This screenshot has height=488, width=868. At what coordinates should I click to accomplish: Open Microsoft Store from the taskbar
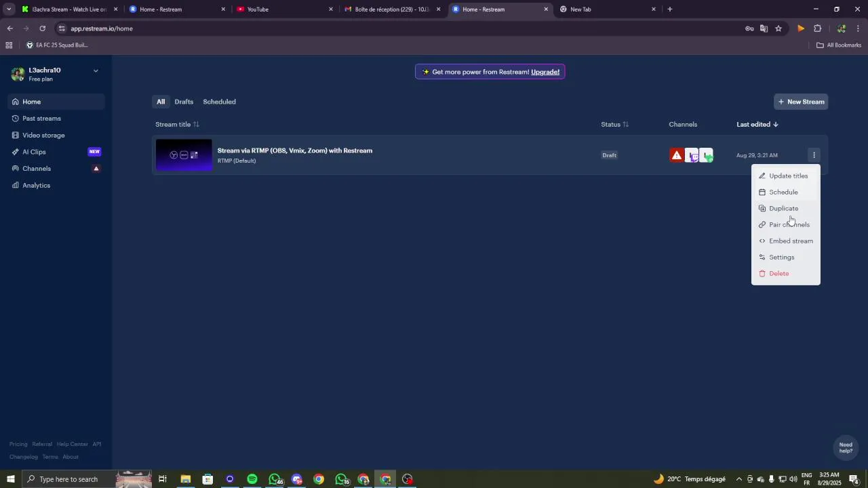(208, 479)
